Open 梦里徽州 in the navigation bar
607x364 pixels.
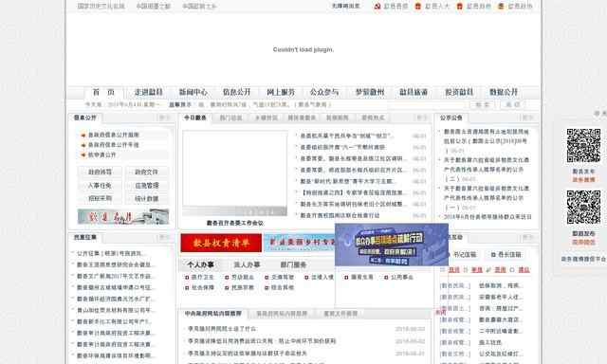pos(370,92)
